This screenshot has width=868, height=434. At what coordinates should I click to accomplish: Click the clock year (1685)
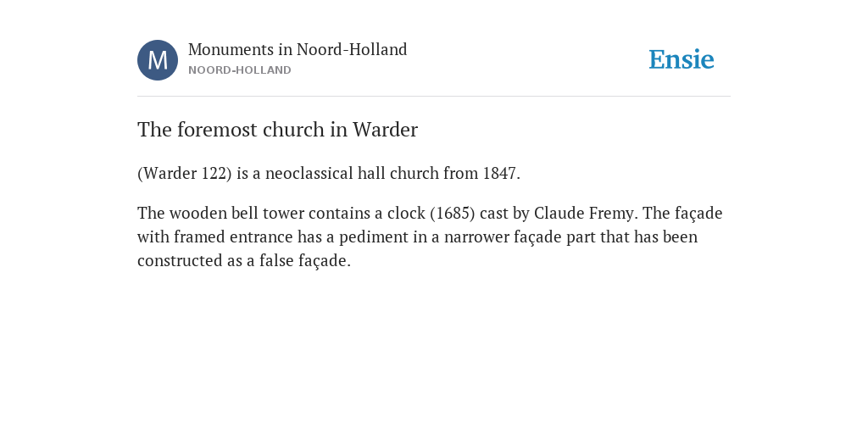[453, 213]
